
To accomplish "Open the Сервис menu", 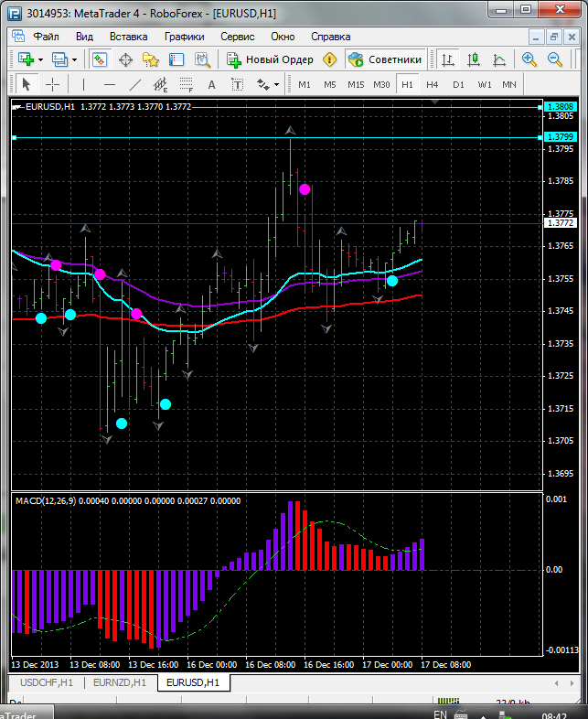I will 237,37.
